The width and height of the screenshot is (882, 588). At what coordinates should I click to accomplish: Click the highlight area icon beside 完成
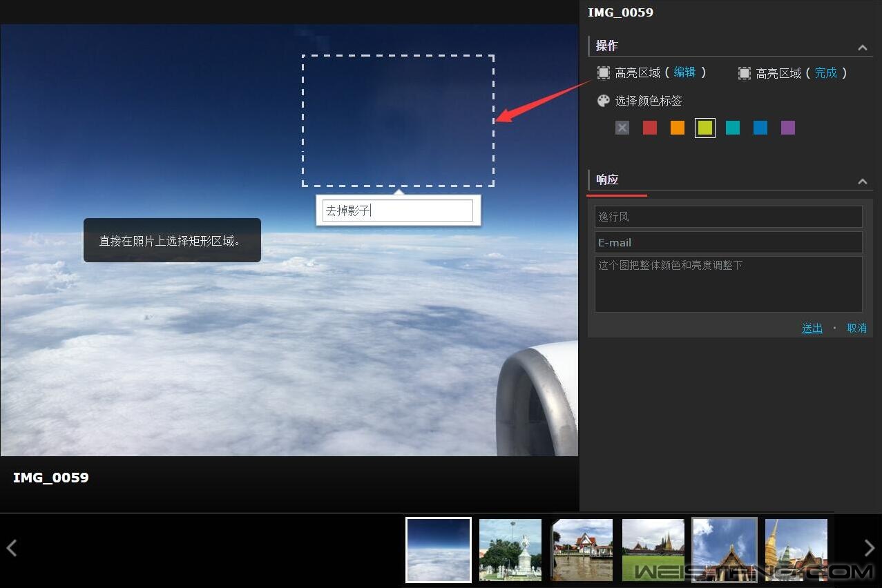coord(745,72)
